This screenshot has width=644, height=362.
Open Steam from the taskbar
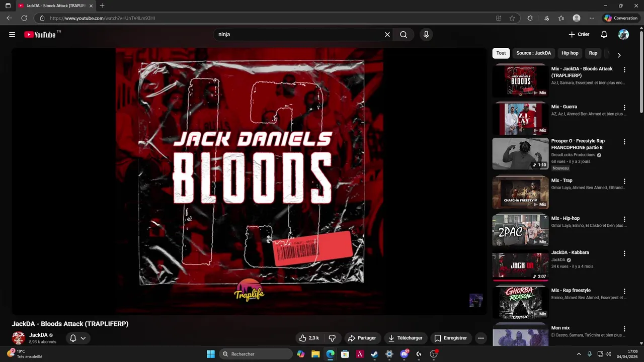click(374, 354)
